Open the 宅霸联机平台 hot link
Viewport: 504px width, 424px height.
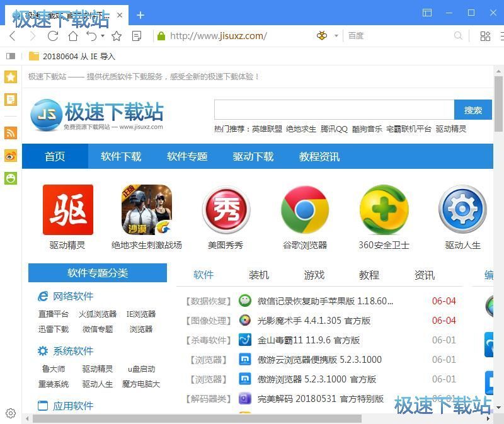coord(408,129)
